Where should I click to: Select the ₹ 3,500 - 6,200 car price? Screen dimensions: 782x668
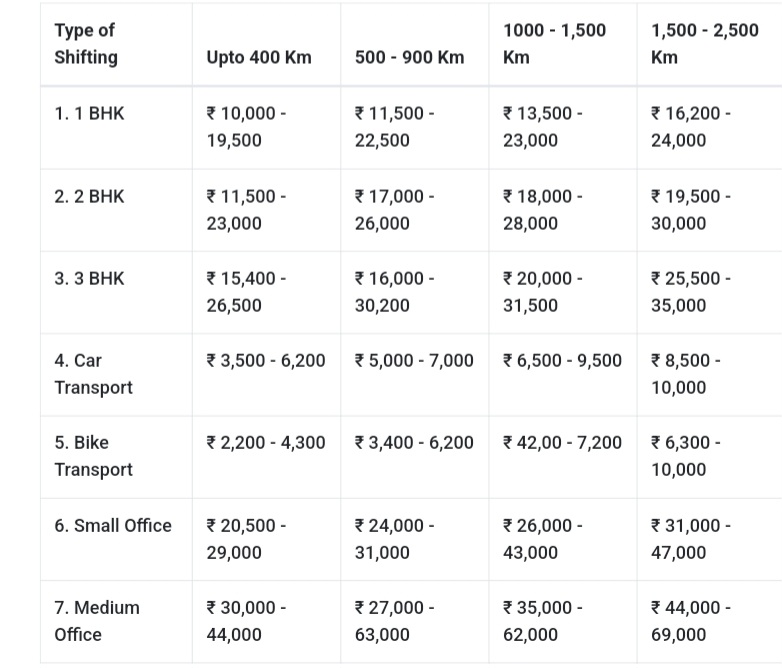[x=266, y=360]
